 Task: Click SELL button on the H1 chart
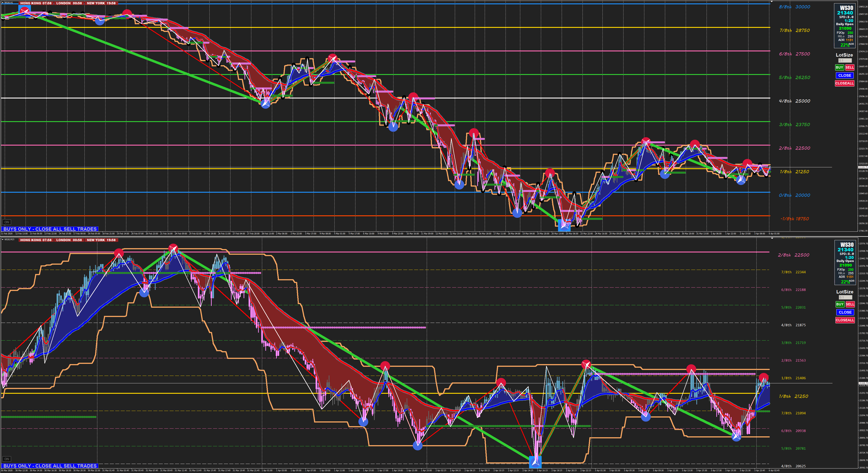[849, 67]
